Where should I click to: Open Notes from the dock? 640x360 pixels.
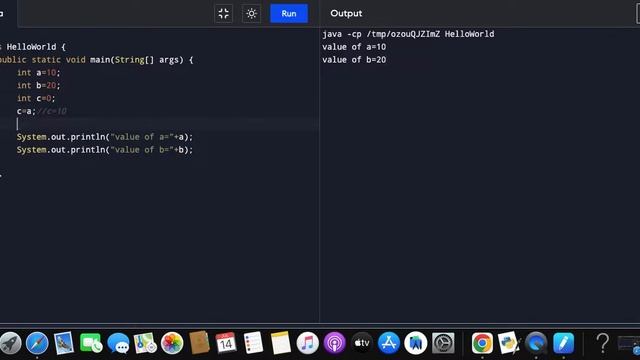(280, 343)
